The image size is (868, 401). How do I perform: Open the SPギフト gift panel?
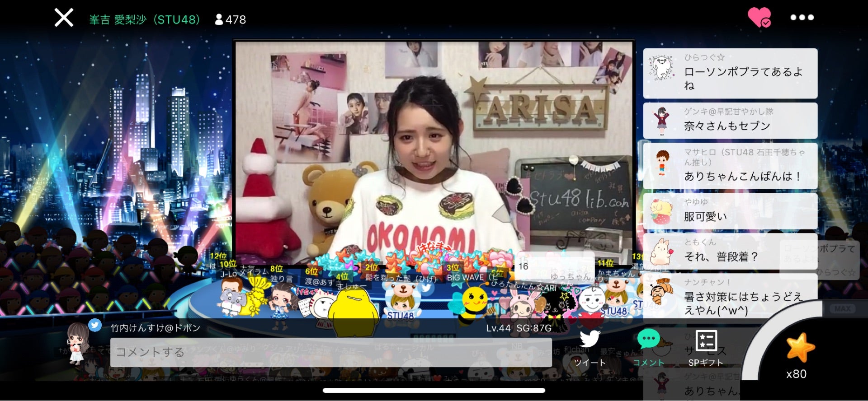point(706,348)
